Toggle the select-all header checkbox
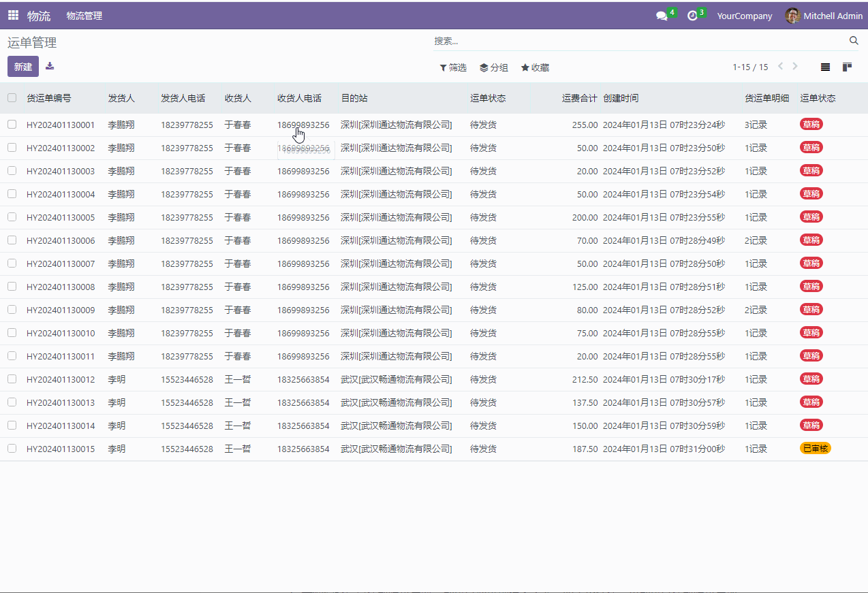Viewport: 868px width, 593px height. click(x=12, y=98)
